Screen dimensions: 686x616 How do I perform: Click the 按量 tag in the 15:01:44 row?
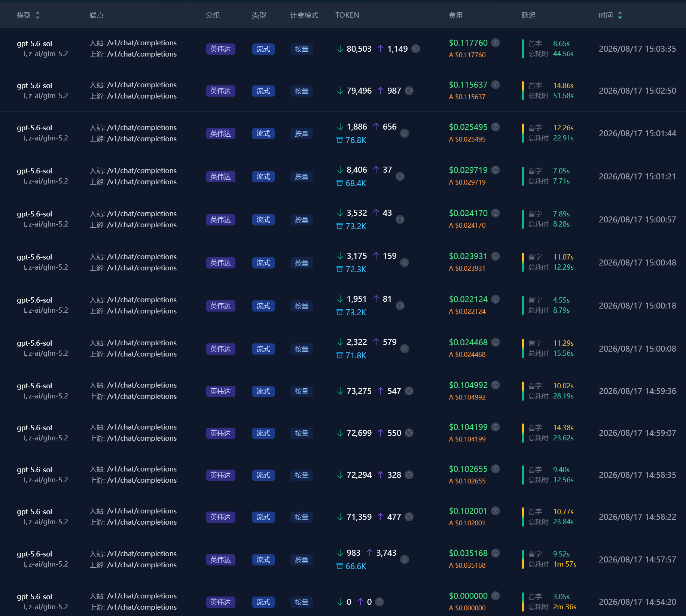coord(301,134)
